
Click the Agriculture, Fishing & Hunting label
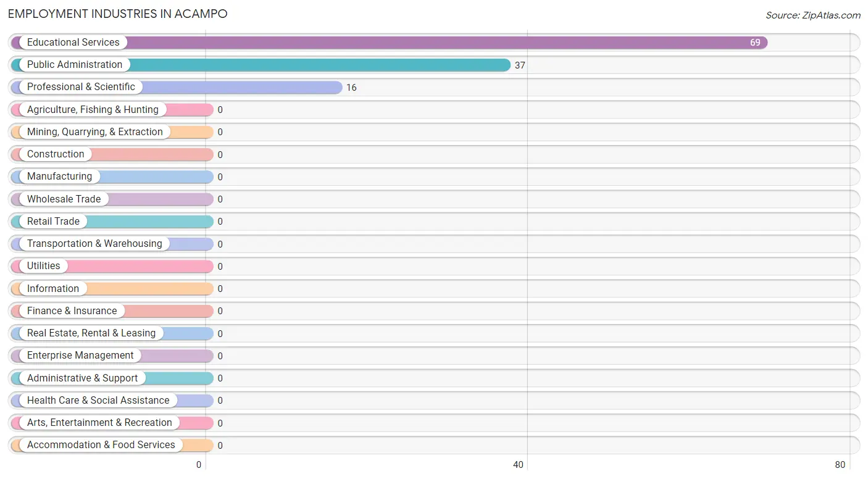coord(93,110)
